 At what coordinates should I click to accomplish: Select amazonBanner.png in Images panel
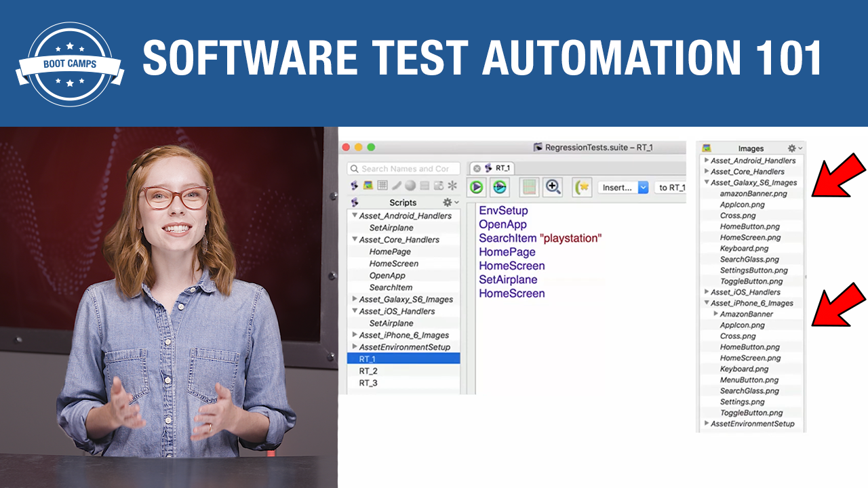753,194
